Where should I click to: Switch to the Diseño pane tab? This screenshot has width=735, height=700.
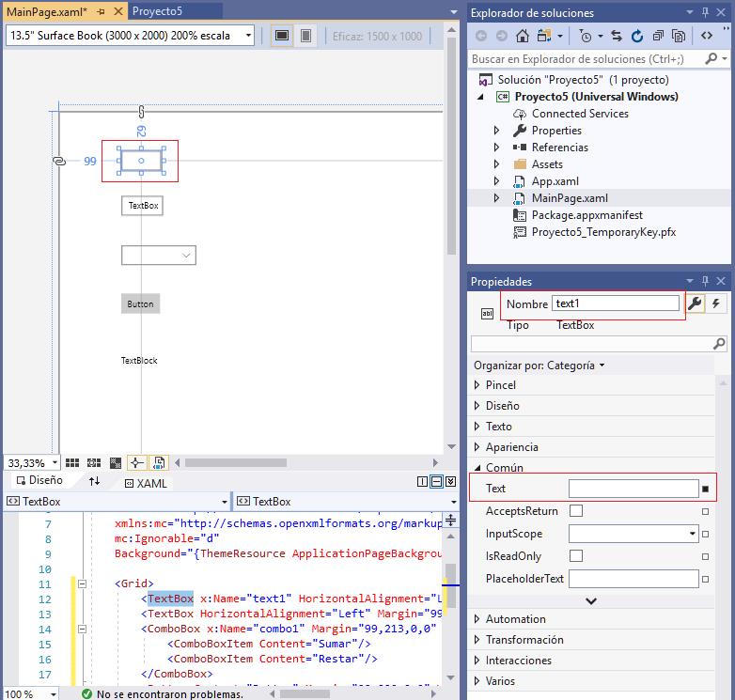39,480
